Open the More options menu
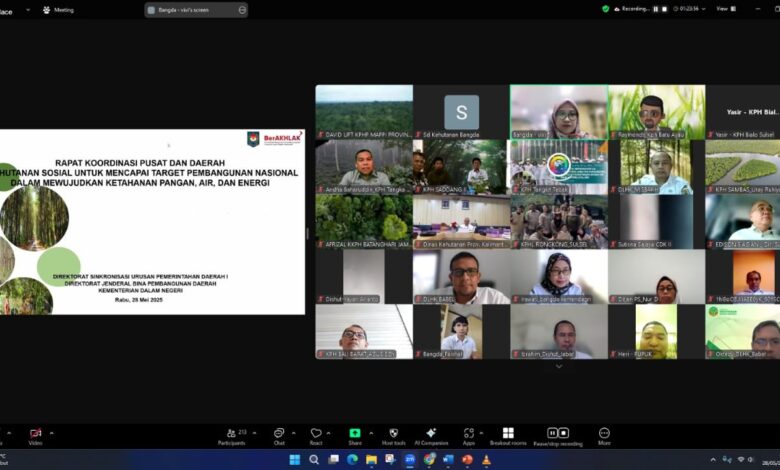The width and height of the screenshot is (780, 470). point(604,434)
